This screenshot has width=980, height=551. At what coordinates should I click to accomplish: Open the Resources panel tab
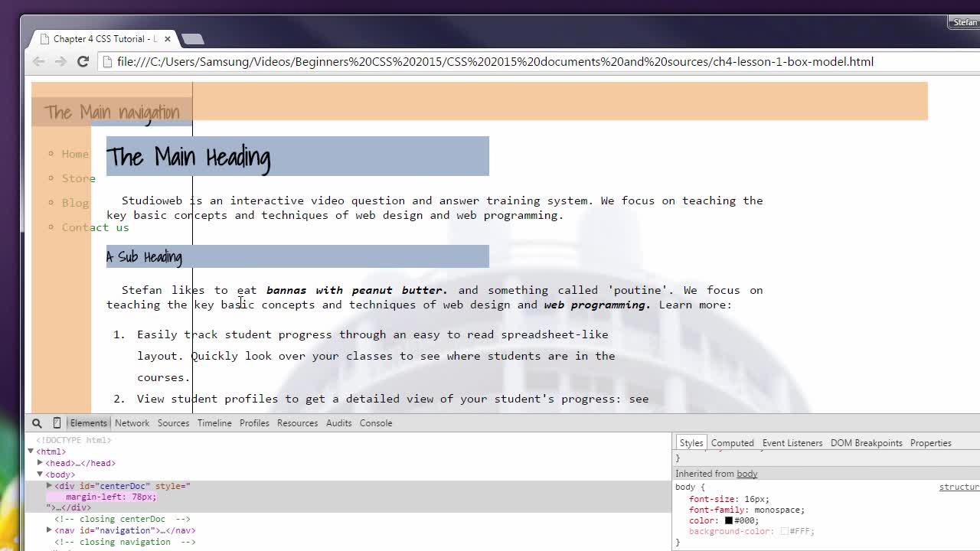pyautogui.click(x=297, y=423)
